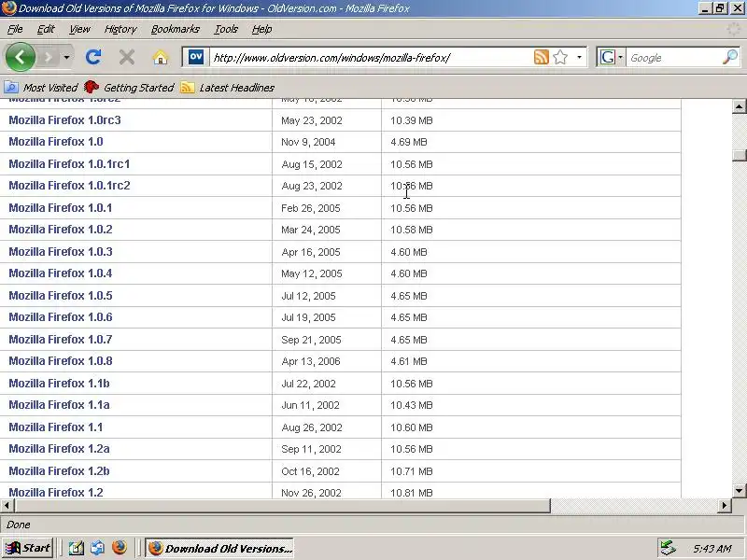Open the Mozilla Firefox 1.0.4 link
Screen dimensions: 747x560
[61, 273]
